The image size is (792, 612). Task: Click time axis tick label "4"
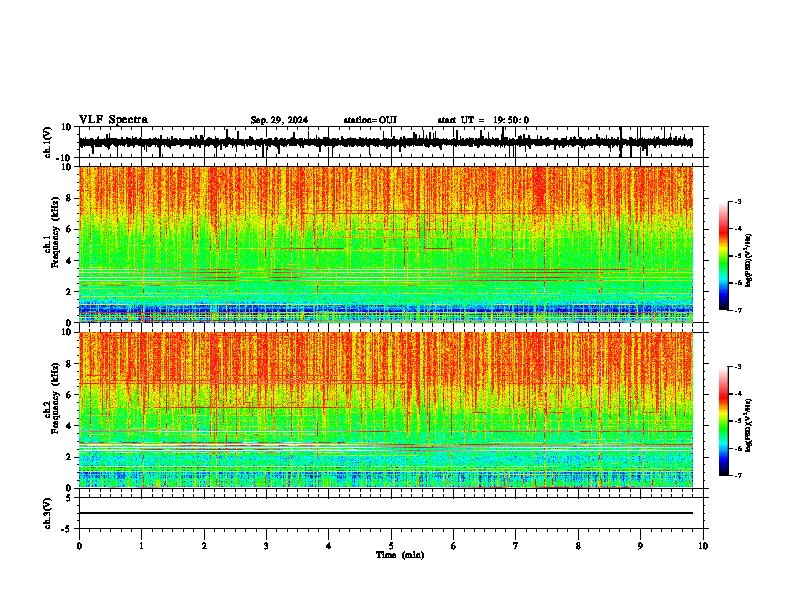coord(329,546)
